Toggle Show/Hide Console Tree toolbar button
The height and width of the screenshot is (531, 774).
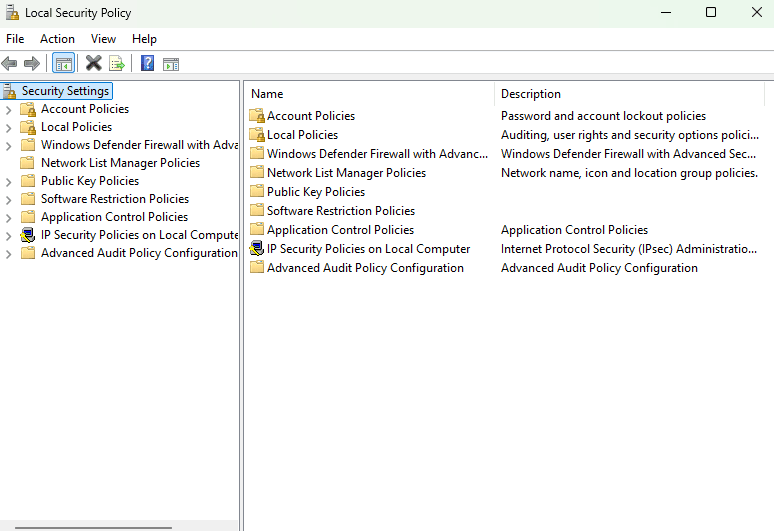tap(64, 64)
